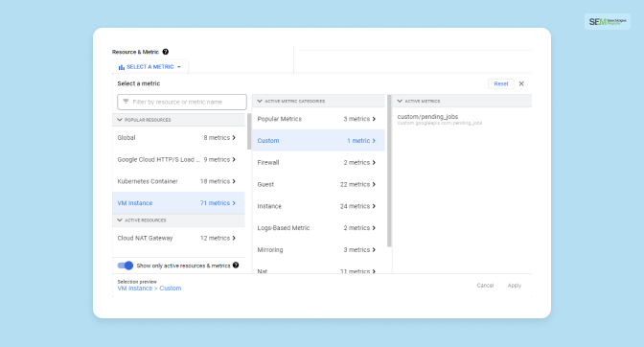Select the Cloud NAT Gateway resource
This screenshot has height=347, width=644.
tap(178, 238)
